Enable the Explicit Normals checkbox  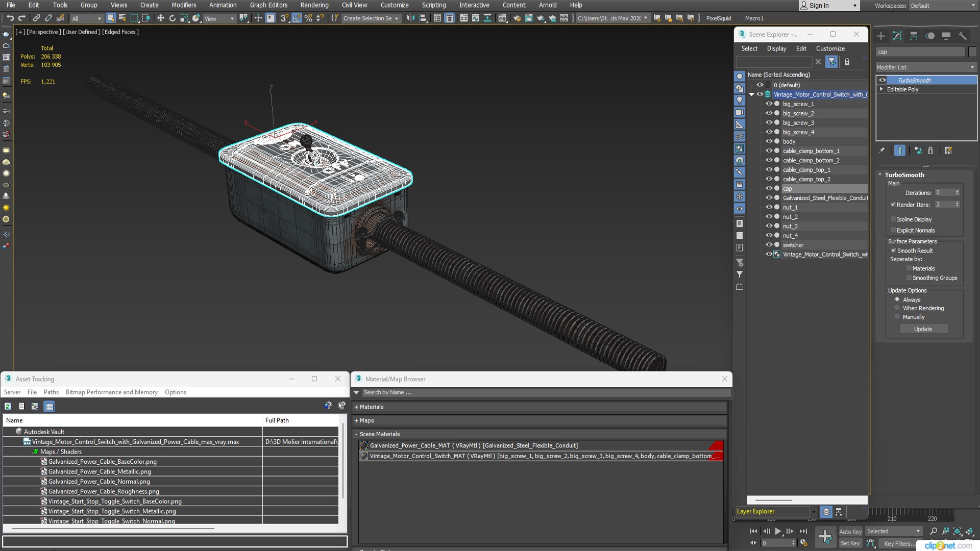click(893, 230)
